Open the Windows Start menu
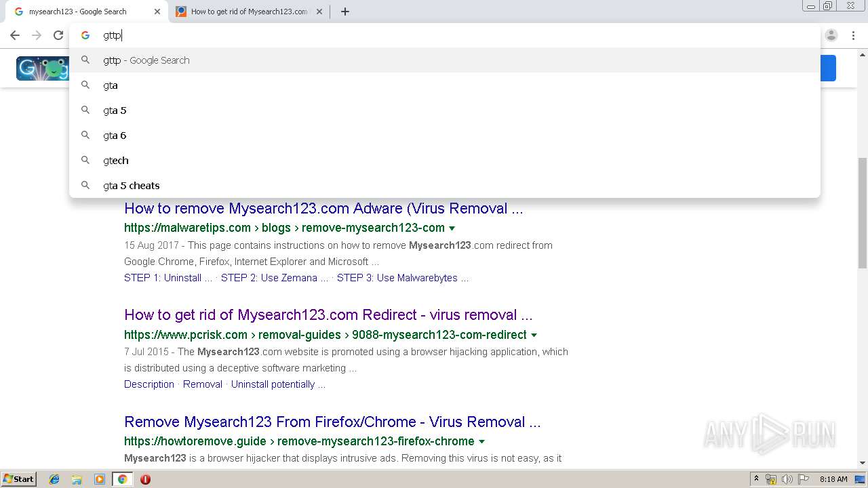The height and width of the screenshot is (488, 868). coord(19,479)
